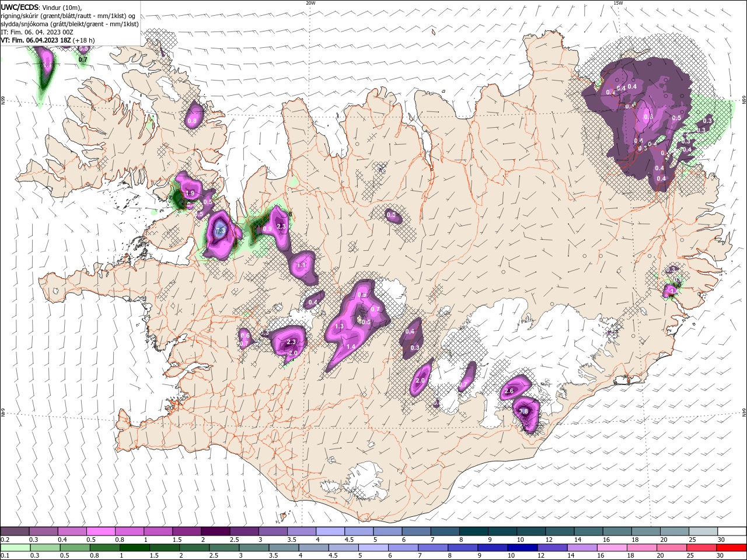
Task: Click the white 30 swatch in the upper legend
Action: [x=732, y=531]
